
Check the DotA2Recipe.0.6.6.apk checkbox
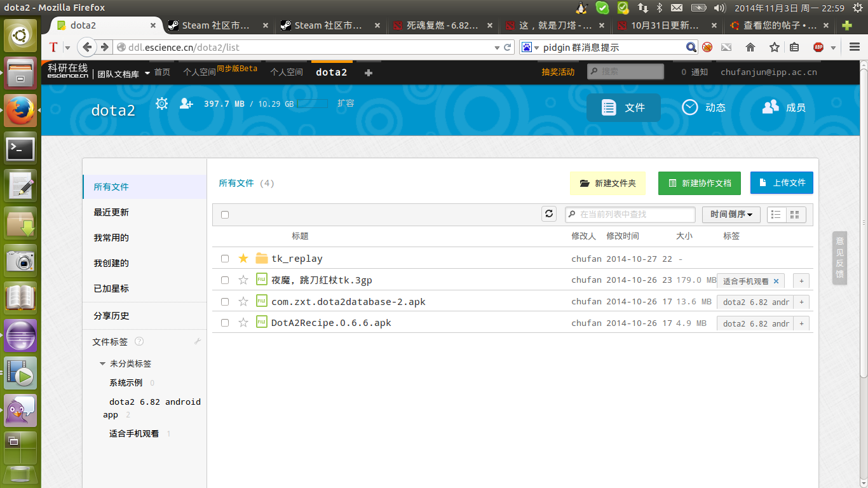click(x=225, y=323)
